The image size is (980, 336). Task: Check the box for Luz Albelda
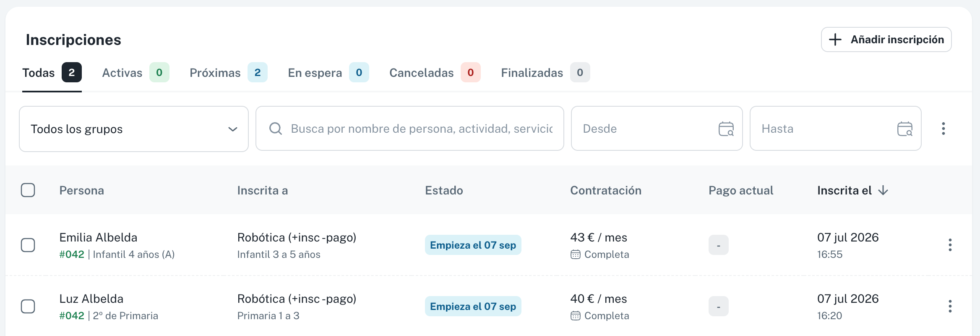pyautogui.click(x=28, y=306)
